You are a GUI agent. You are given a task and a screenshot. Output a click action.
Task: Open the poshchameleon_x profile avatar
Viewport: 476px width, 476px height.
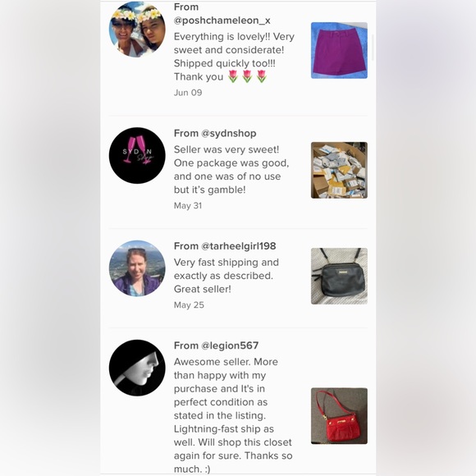pyautogui.click(x=137, y=30)
